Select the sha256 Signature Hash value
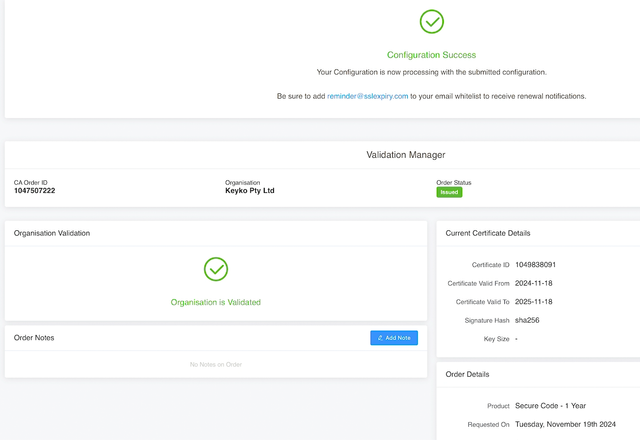Screen dimensions: 640x440 coord(527,320)
